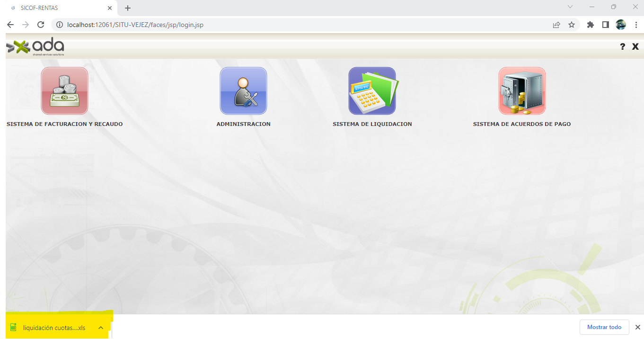Open Sistema de Facturacion y Recaudo icon
This screenshot has width=644, height=339.
pos(64,91)
